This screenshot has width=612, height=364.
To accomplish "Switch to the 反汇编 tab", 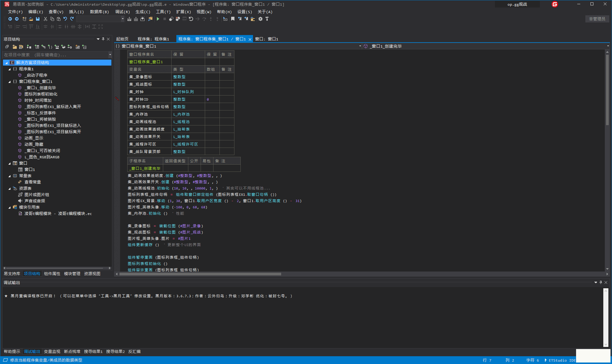I will pos(134,351).
